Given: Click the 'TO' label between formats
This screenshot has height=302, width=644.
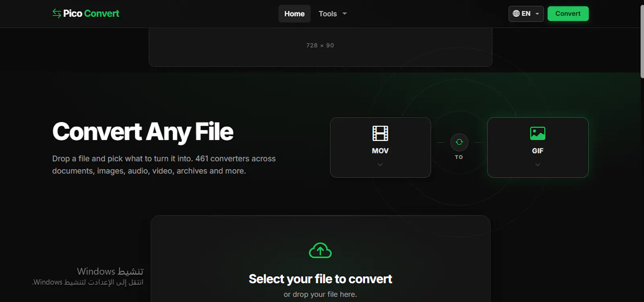Looking at the screenshot, I should (459, 157).
